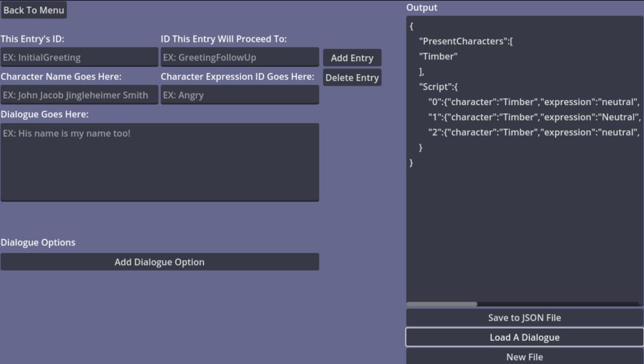Add a new dialogue option
644x364 pixels.
point(159,262)
